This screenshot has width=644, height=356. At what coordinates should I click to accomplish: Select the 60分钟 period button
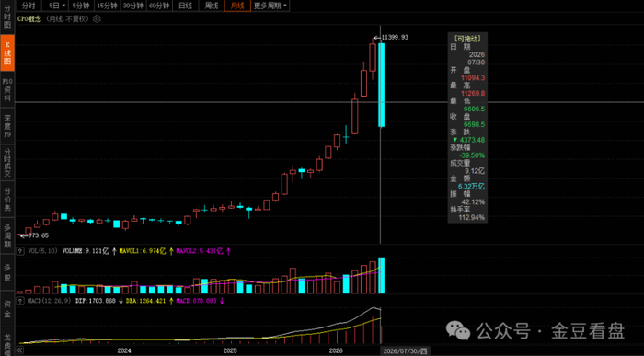pyautogui.click(x=159, y=6)
